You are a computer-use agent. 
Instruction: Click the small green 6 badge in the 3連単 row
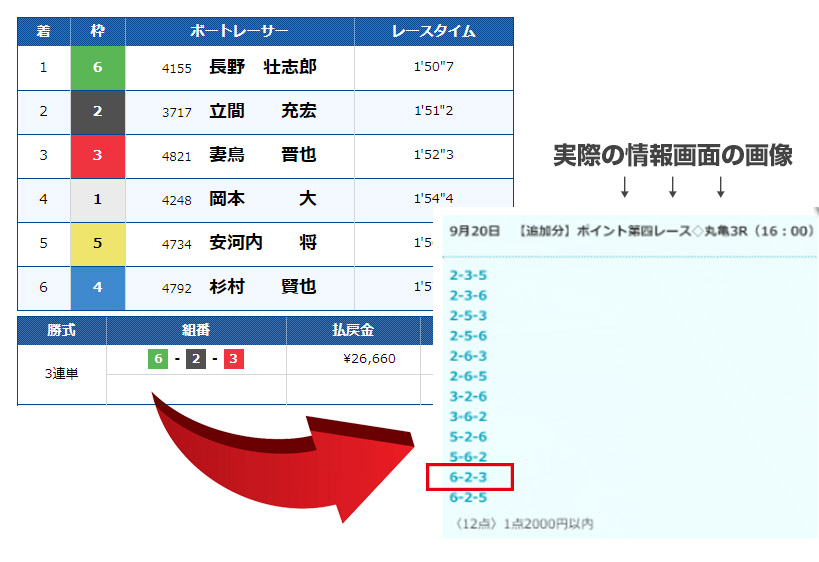[158, 359]
